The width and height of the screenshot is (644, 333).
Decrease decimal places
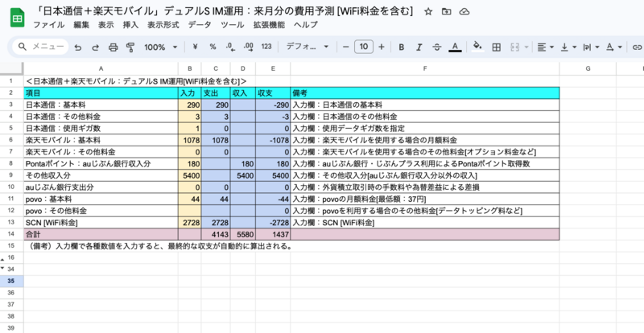230,47
